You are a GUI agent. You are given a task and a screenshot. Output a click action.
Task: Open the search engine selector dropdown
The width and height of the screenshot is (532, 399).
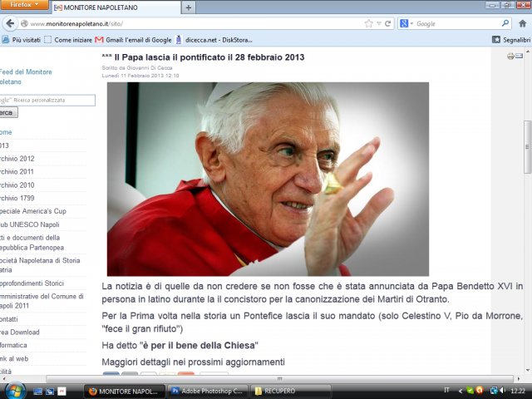(x=406, y=23)
